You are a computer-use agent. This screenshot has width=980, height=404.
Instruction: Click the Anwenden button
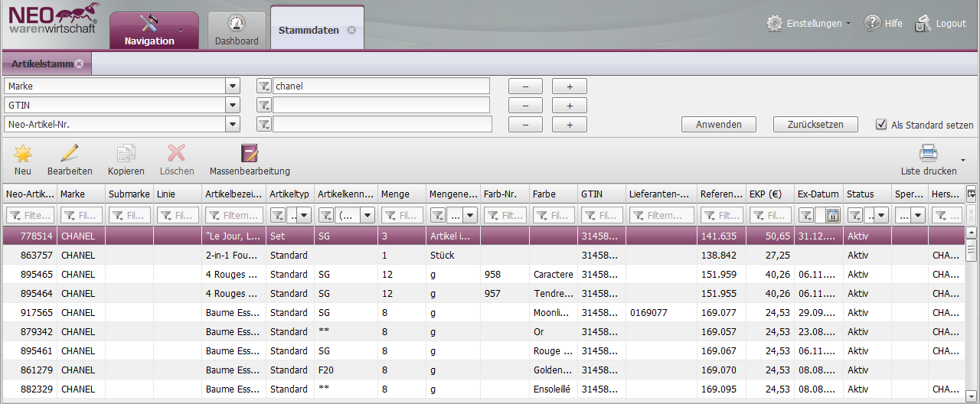pyautogui.click(x=718, y=124)
